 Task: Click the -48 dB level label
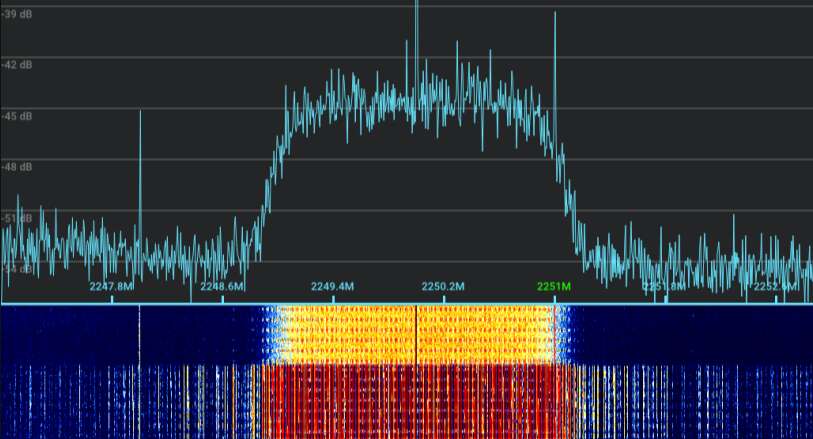[x=18, y=167]
